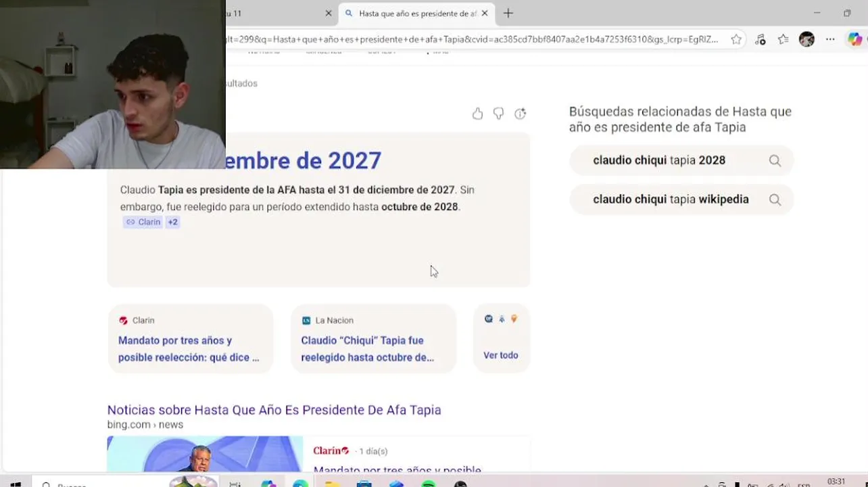Viewport: 868px width, 487px height.
Task: Like the answer with the thumbs-up icon
Action: coord(478,114)
